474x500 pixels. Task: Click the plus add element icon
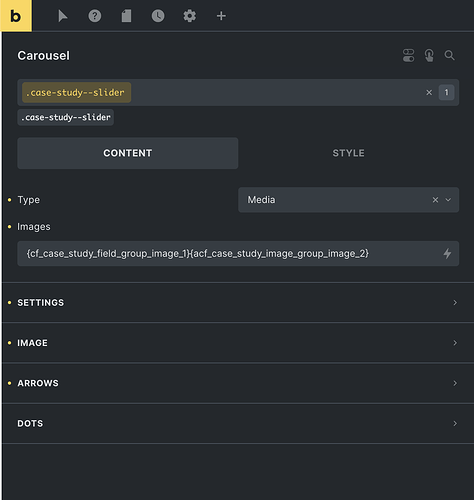(x=221, y=16)
